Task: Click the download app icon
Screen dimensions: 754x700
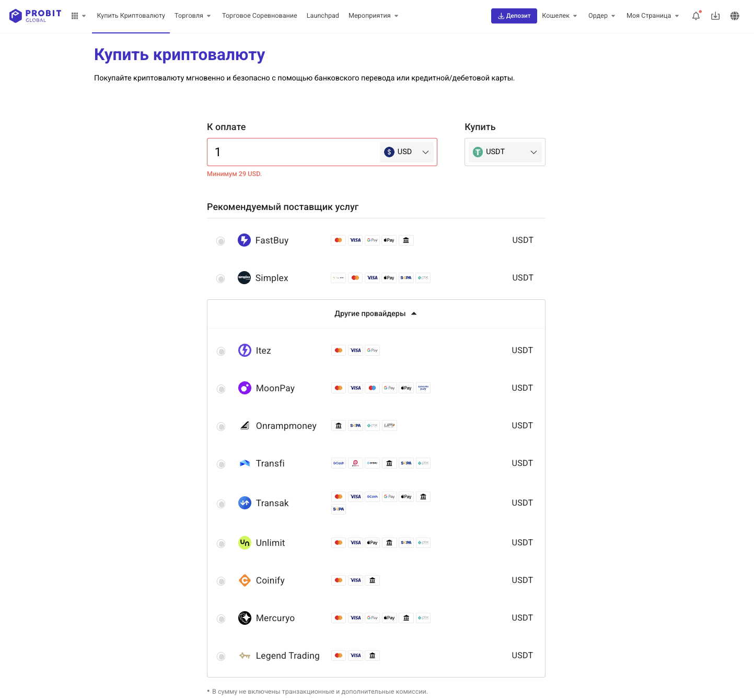Action: click(x=715, y=16)
